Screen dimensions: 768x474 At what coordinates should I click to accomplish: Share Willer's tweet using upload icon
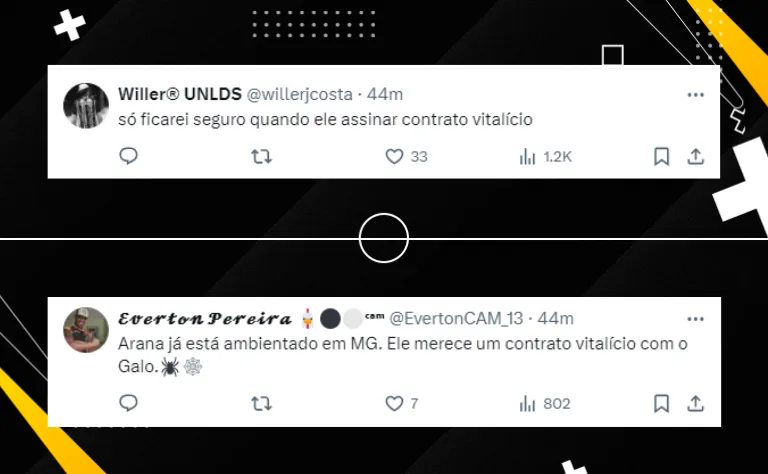696,157
